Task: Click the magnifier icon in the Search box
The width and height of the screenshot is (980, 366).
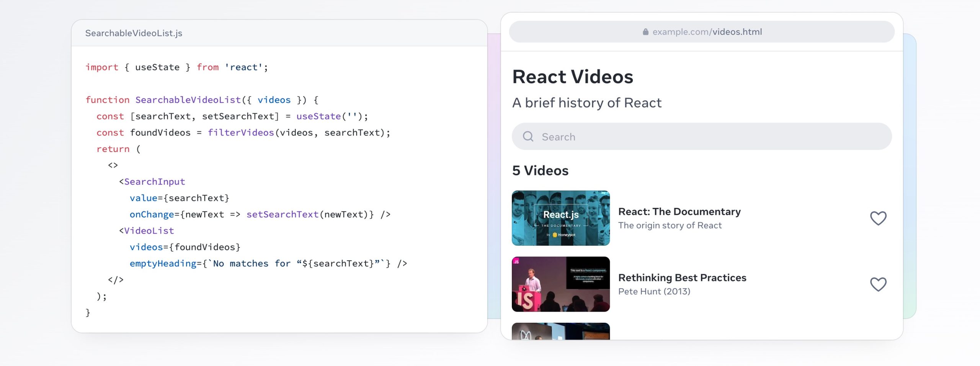Action: [x=528, y=136]
